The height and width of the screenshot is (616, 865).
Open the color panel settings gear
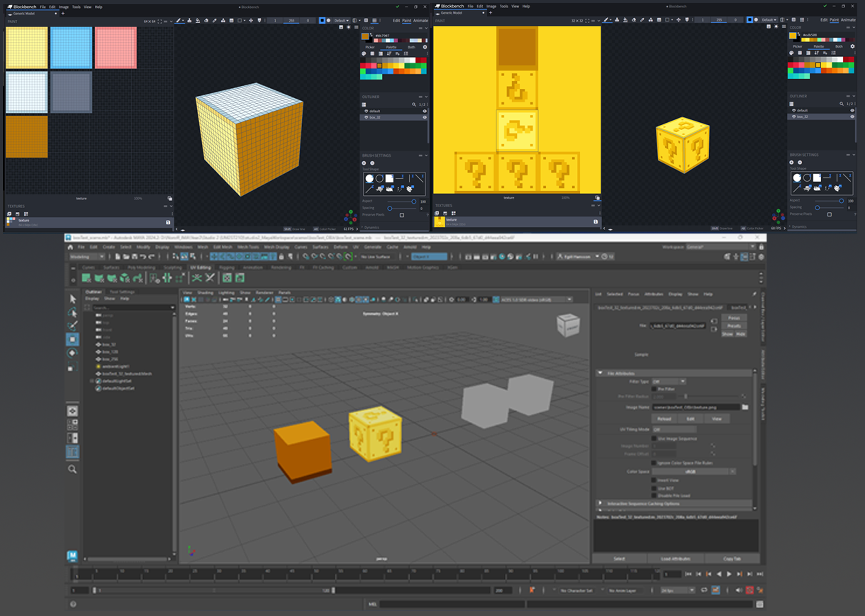click(425, 47)
